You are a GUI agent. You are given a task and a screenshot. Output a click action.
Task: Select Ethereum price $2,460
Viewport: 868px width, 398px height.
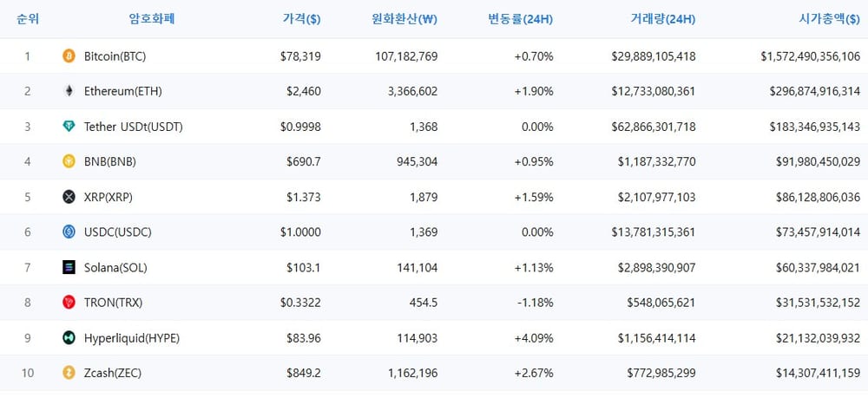(303, 91)
